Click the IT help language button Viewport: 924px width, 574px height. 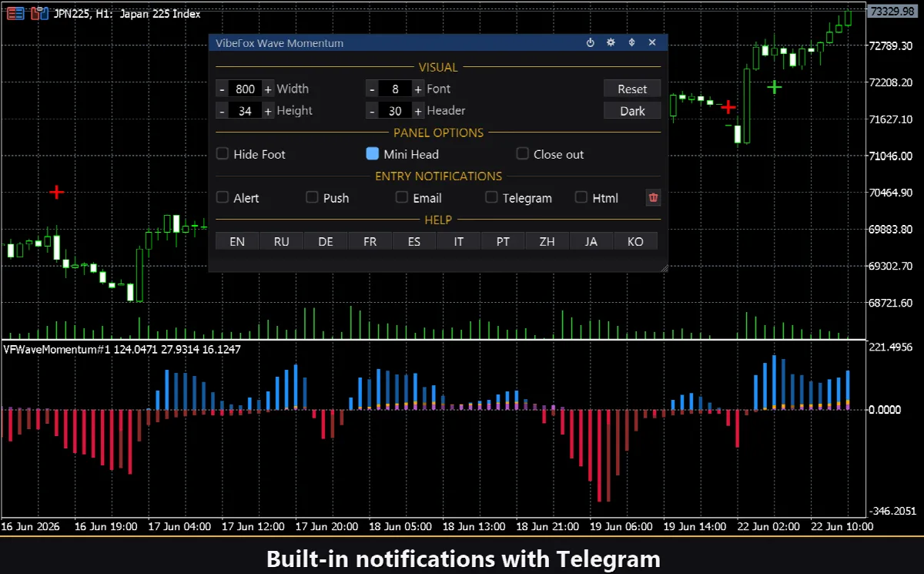[459, 242]
